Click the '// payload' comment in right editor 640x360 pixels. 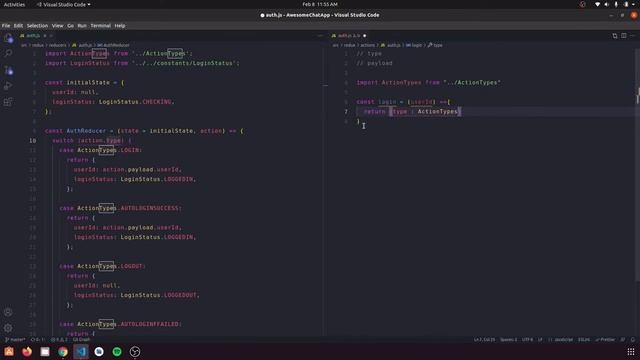374,63
